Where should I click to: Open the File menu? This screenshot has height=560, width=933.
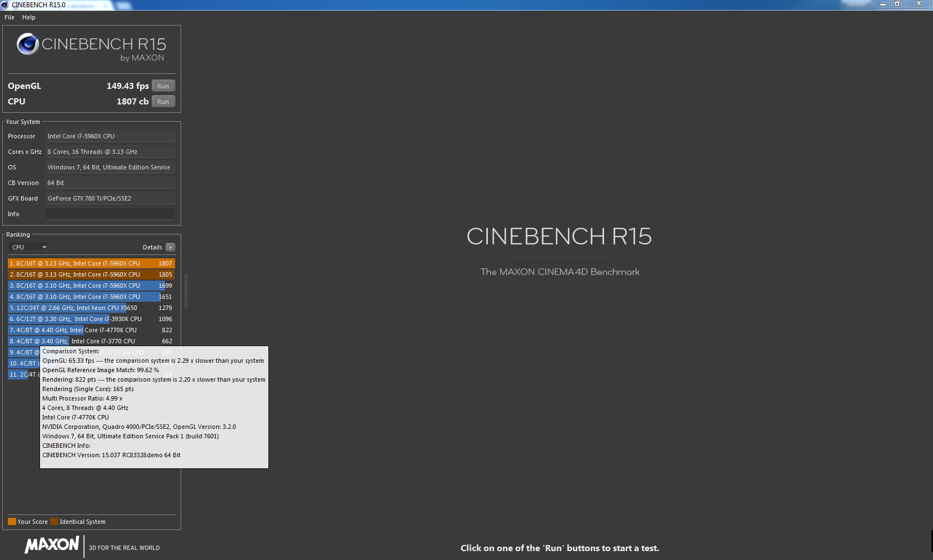point(9,17)
